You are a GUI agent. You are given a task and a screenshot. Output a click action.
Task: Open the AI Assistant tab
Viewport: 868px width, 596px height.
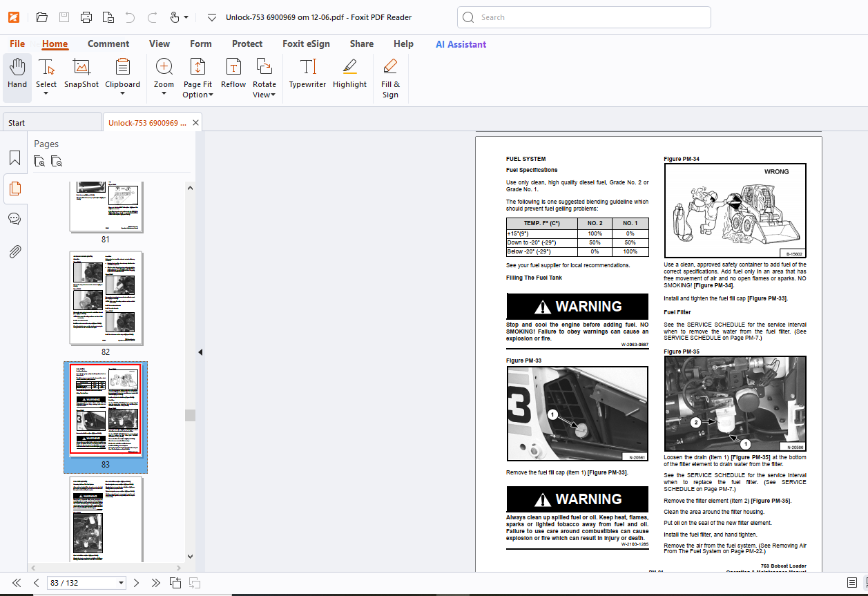coord(461,44)
